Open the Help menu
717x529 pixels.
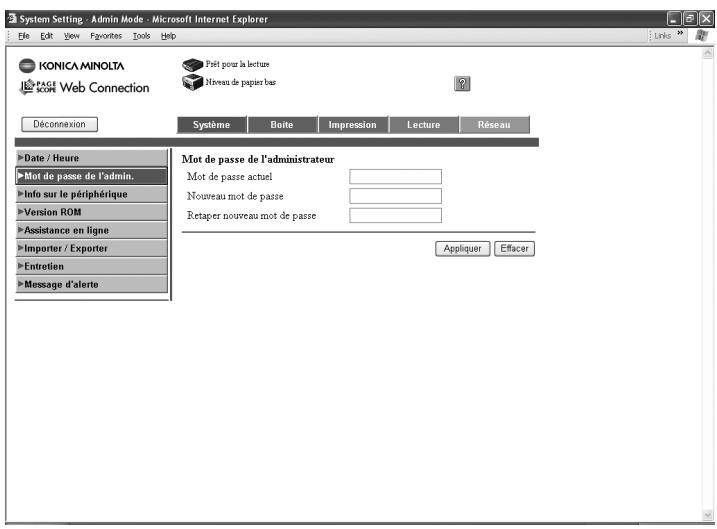point(168,36)
